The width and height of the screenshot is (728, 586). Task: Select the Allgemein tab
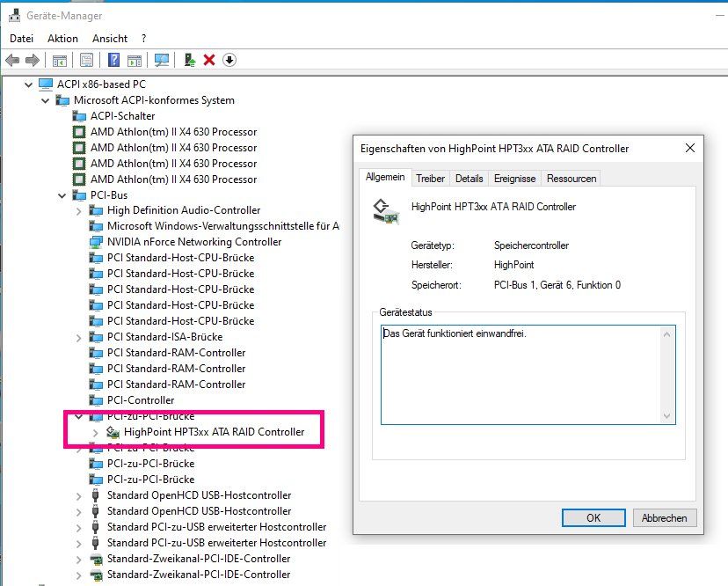(385, 177)
